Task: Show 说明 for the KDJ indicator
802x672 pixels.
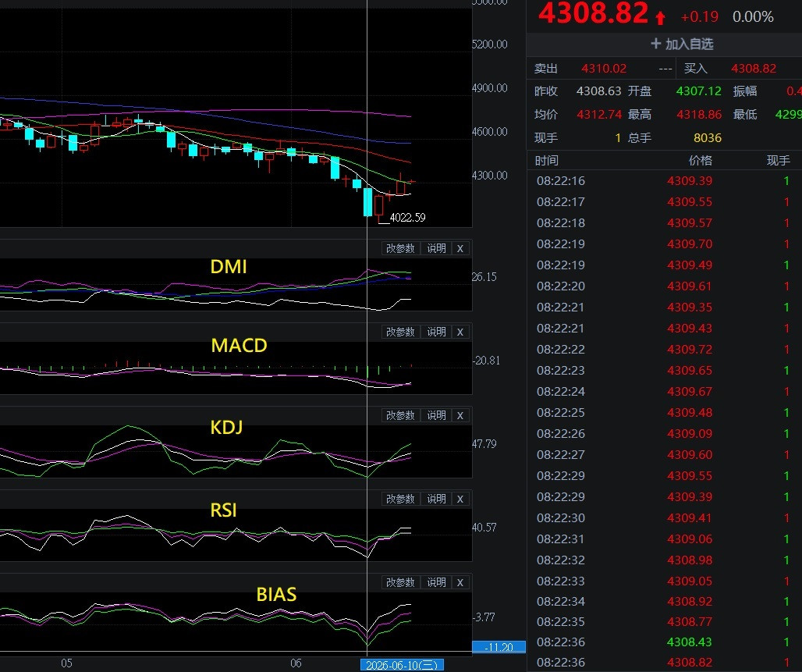Action: [436, 415]
